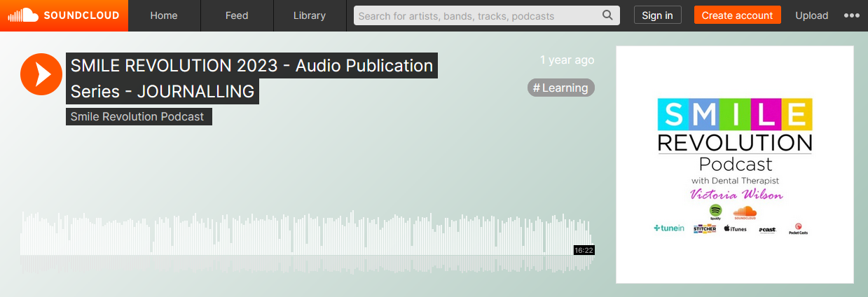Open the three-dots more menu

click(x=851, y=15)
